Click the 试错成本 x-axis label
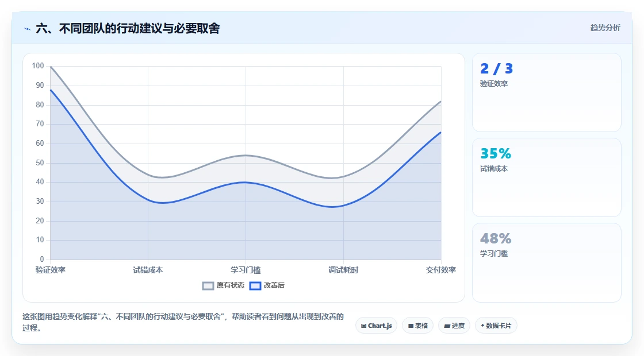Viewport: 644px width, 356px height. click(x=148, y=270)
